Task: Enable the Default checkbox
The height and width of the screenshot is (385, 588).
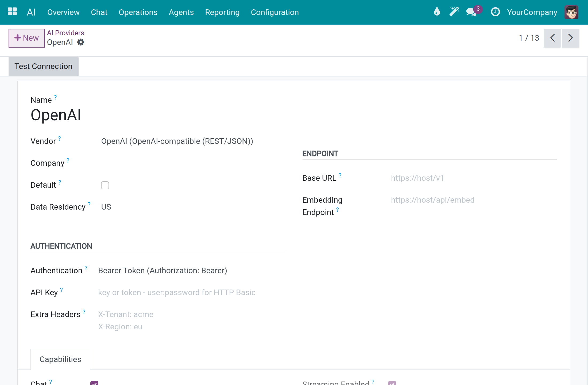Action: (x=105, y=185)
